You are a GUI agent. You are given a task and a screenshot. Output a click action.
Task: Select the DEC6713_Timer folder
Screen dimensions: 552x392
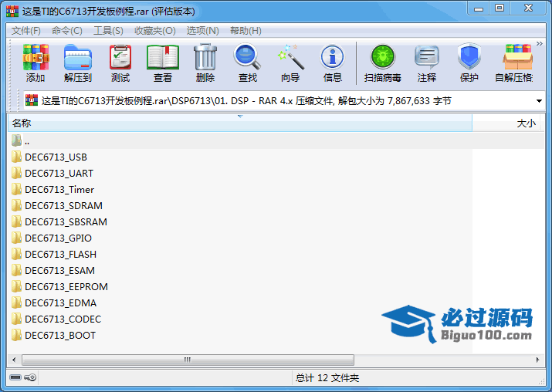[x=52, y=189]
